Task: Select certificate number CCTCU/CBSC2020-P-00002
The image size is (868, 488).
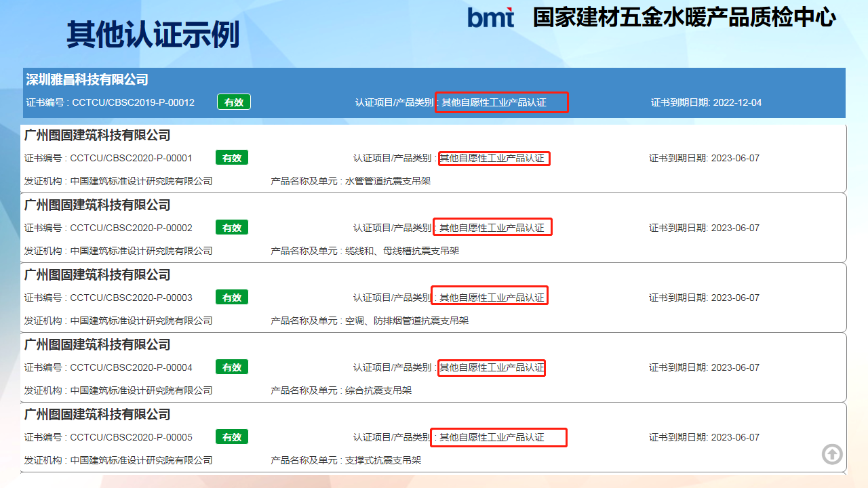Action: click(131, 228)
